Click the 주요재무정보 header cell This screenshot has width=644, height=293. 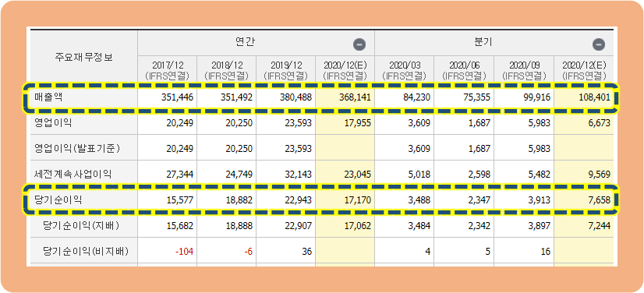pyautogui.click(x=83, y=57)
